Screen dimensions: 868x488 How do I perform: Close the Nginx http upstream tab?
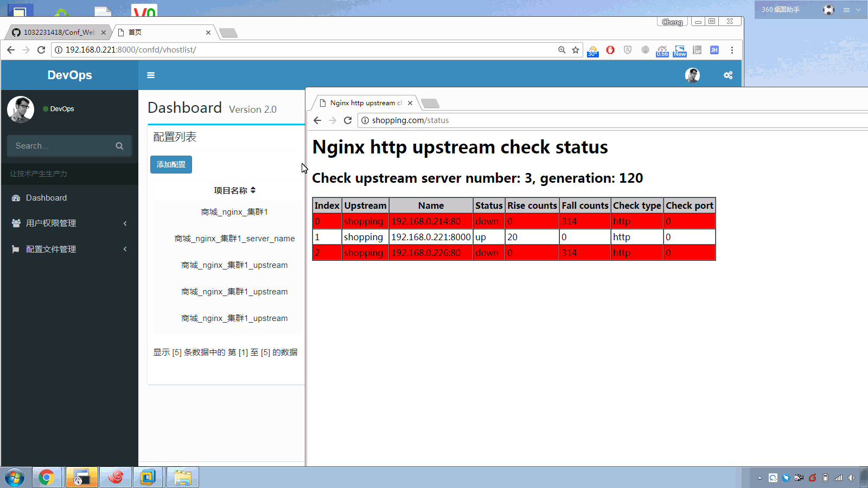click(x=410, y=103)
